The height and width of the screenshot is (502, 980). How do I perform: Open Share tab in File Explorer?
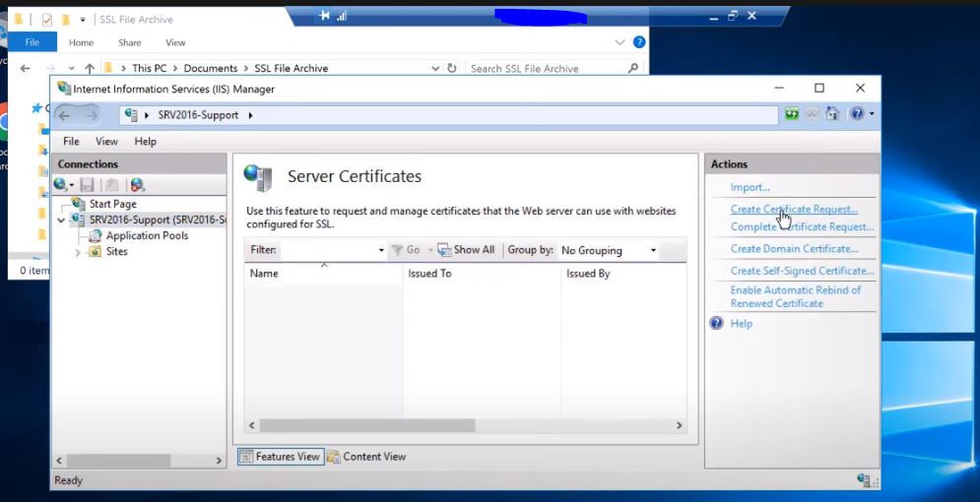(129, 42)
